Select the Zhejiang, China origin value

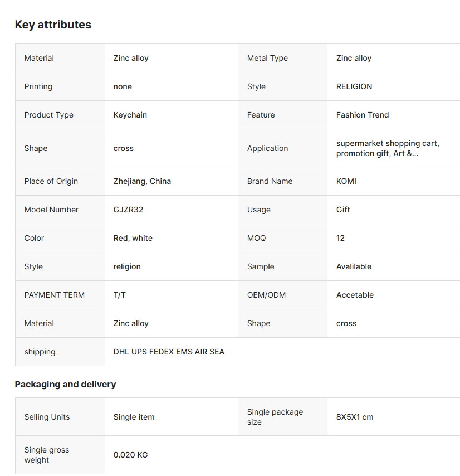[142, 181]
